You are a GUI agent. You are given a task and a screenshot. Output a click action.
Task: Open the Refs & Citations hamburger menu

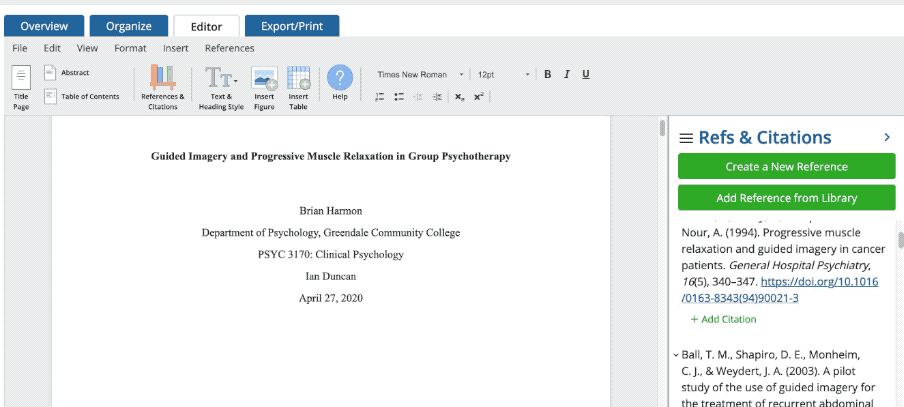point(686,138)
